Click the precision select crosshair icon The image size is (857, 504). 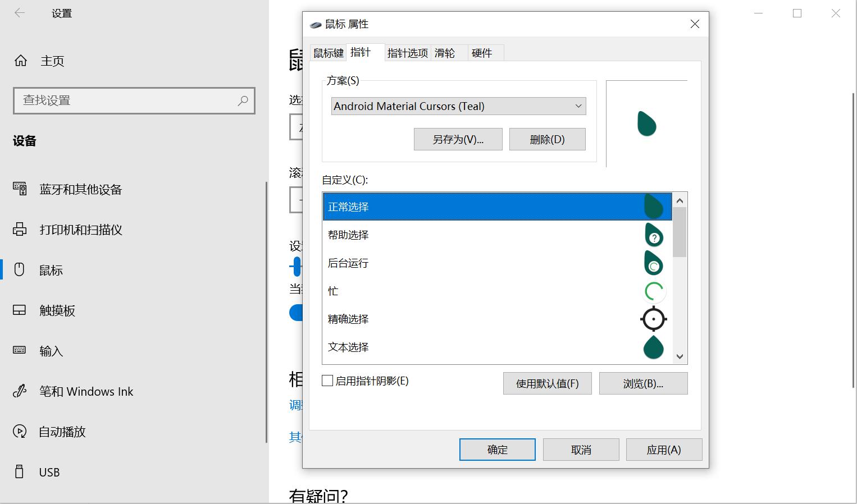tap(654, 319)
